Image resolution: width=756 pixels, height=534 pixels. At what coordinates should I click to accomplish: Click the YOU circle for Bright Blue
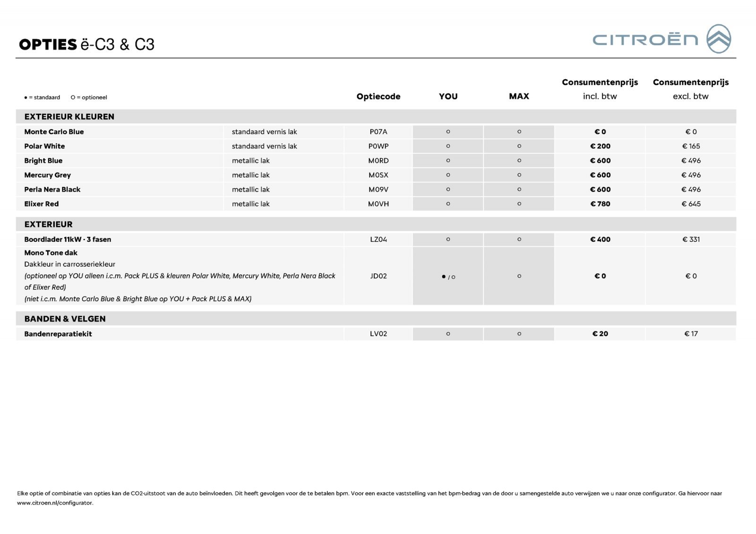[x=448, y=161]
